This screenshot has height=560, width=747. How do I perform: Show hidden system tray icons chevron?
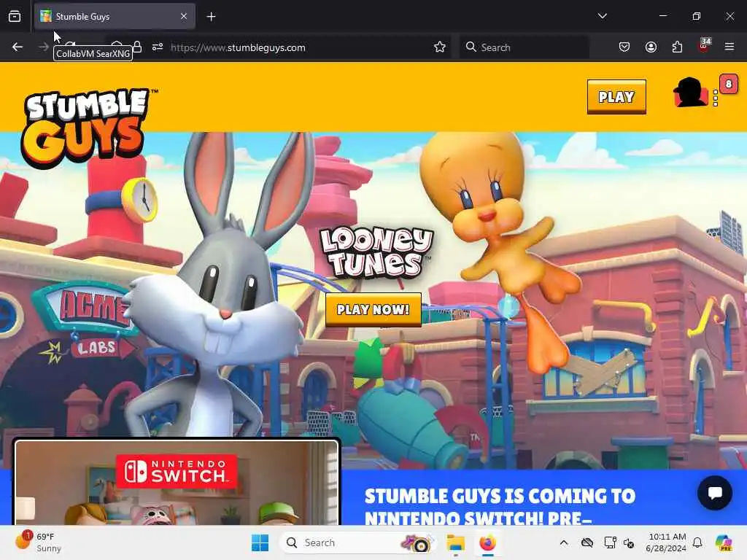coord(564,542)
